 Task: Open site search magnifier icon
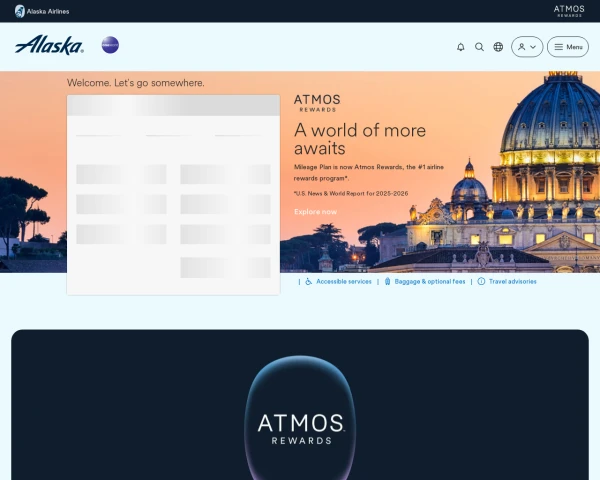click(x=479, y=47)
